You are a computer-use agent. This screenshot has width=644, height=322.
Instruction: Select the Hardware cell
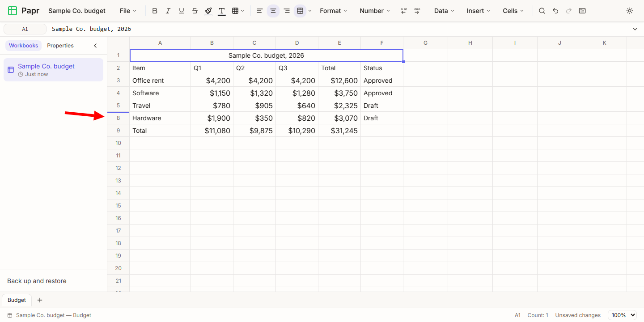[x=160, y=118]
